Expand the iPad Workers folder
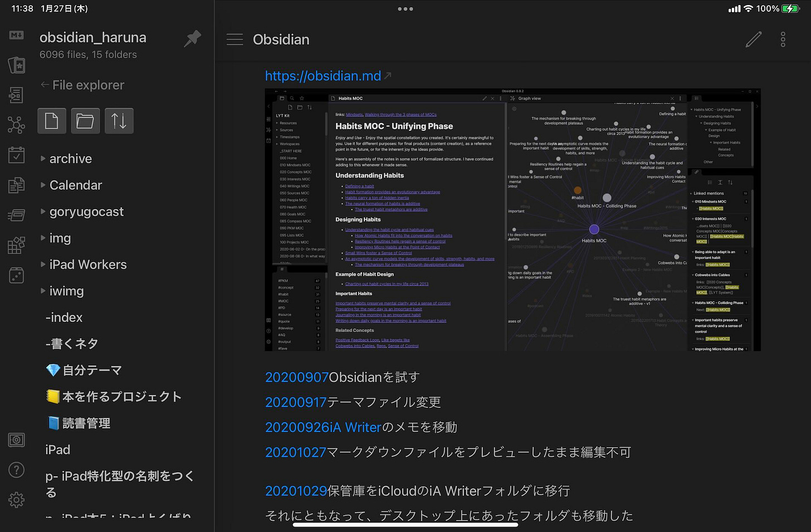Viewport: 811px width, 532px height. (43, 264)
